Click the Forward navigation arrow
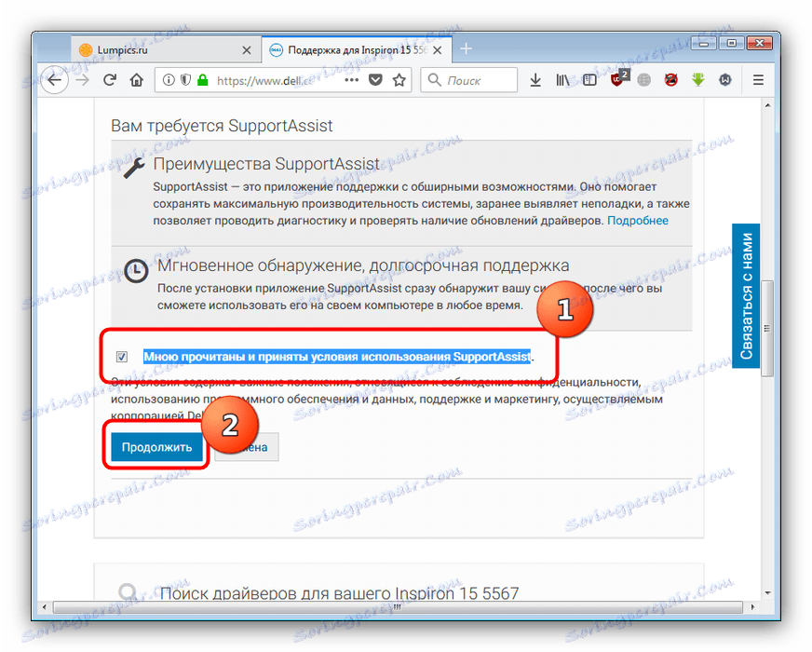 82,80
